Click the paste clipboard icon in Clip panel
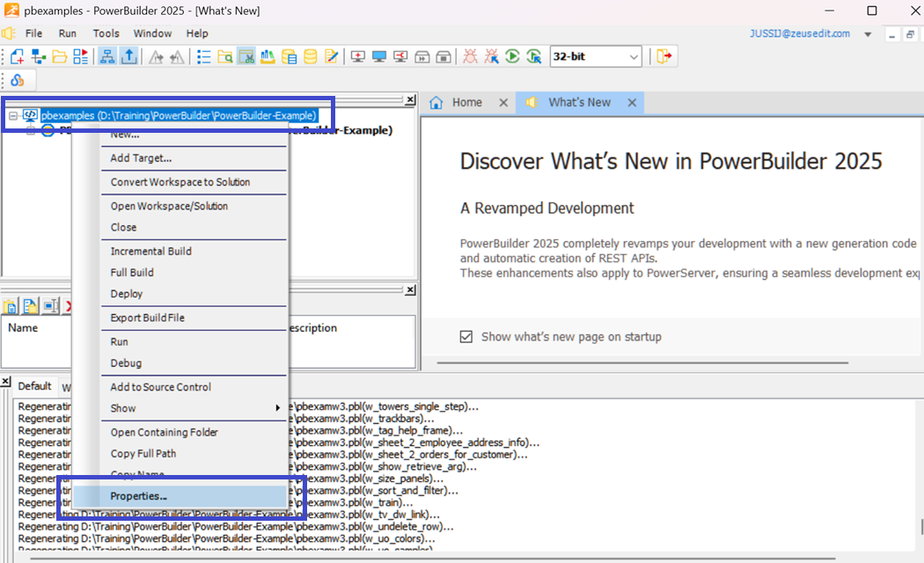Viewport: 924px width, 563px height. point(10,306)
